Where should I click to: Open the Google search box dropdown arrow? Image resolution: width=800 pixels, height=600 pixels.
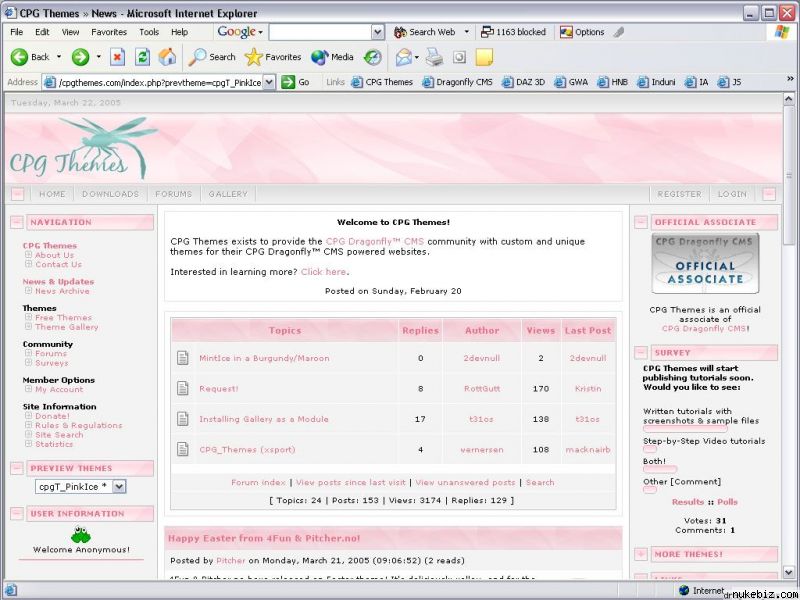378,32
